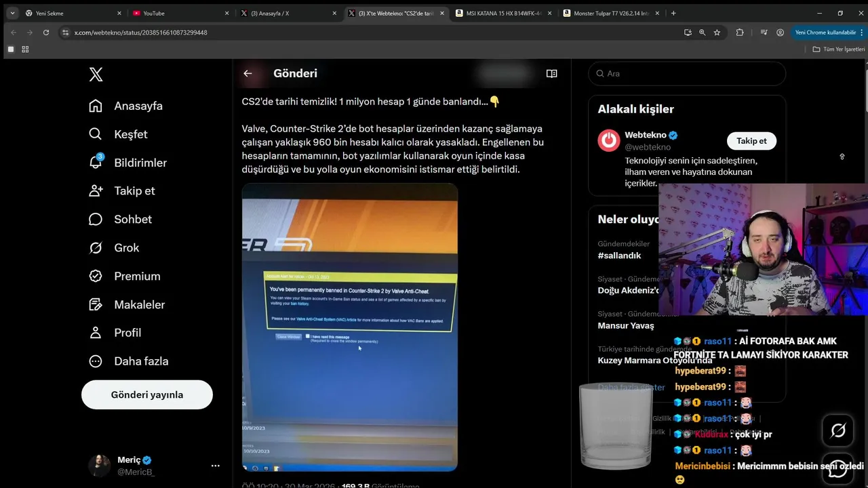Click the browser forward arrow
Viewport: 868px width, 488px height.
coord(30,33)
